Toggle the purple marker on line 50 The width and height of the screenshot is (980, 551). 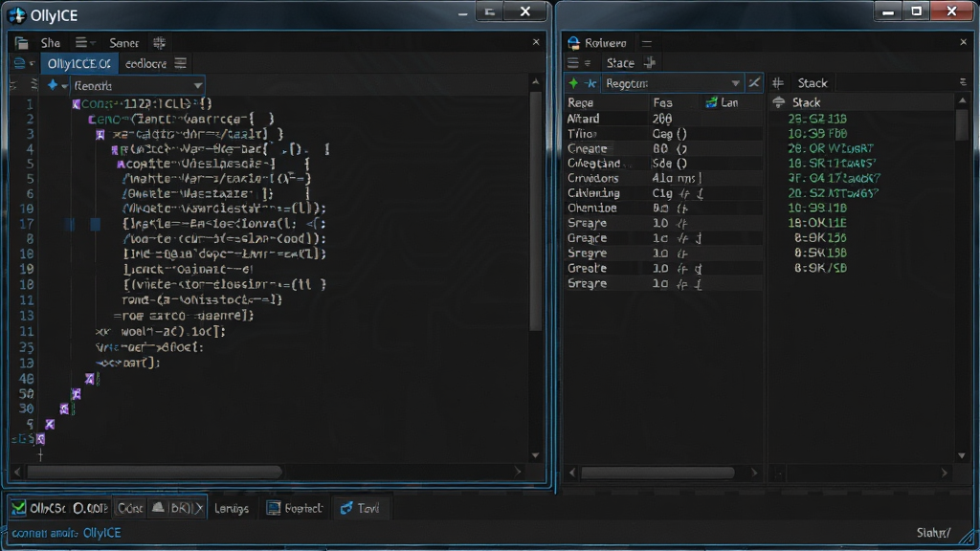coord(77,393)
